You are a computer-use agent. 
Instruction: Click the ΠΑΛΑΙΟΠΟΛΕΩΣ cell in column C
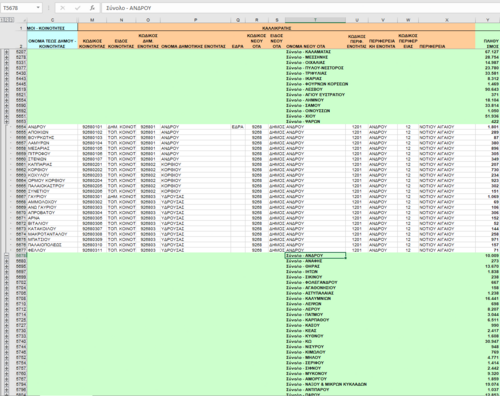(x=52, y=245)
